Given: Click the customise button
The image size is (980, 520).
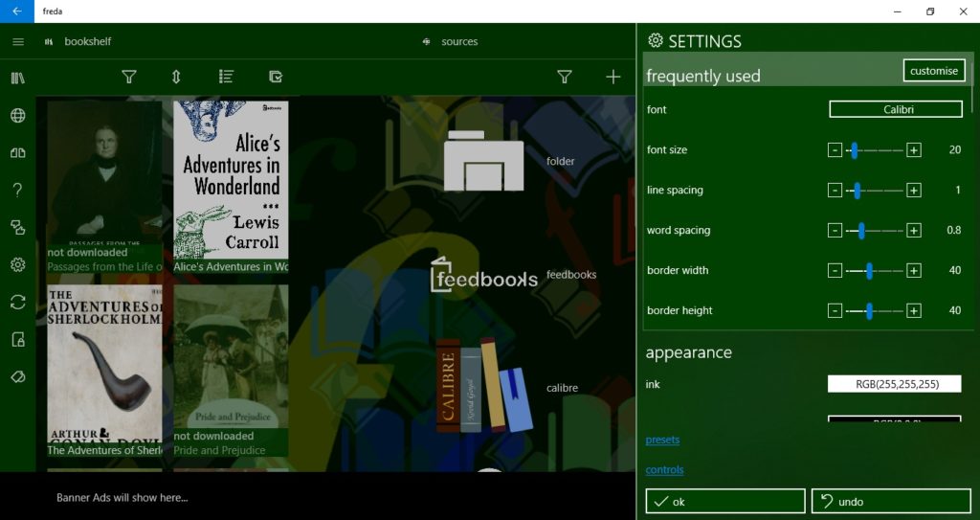Looking at the screenshot, I should (x=934, y=71).
